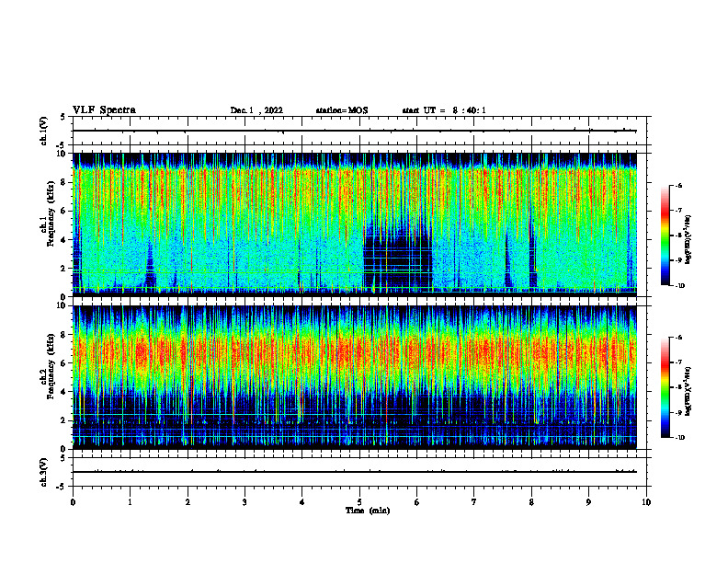Click time axis tick label "4"
Screen dimensions: 728x563
(x=302, y=502)
